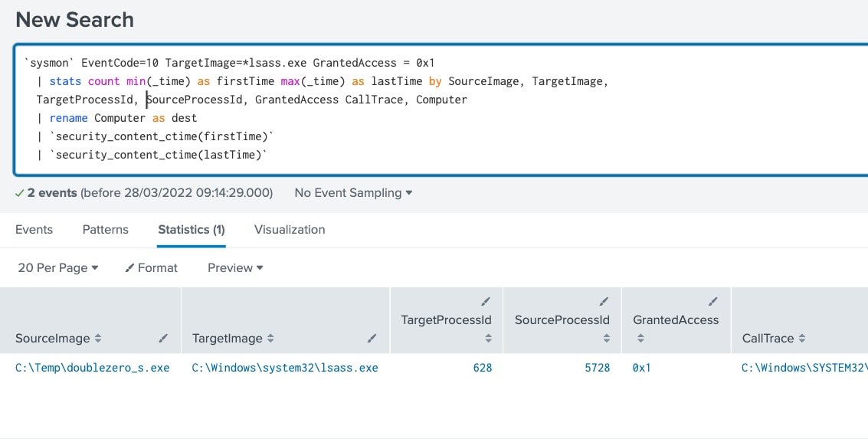The width and height of the screenshot is (868, 439).
Task: Sort by TargetImage arrows
Action: [270, 338]
